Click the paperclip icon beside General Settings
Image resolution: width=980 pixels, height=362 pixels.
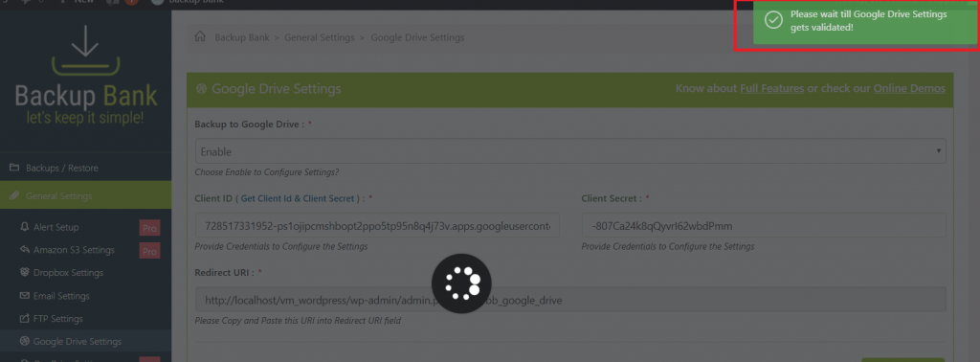click(14, 196)
